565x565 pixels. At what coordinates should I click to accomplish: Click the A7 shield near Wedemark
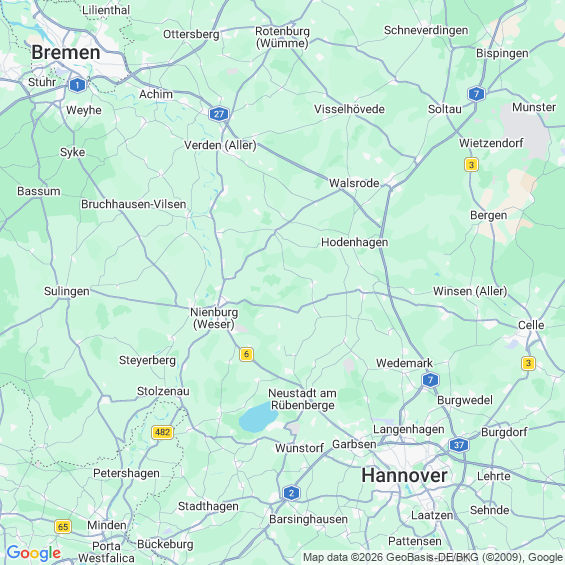tap(430, 380)
